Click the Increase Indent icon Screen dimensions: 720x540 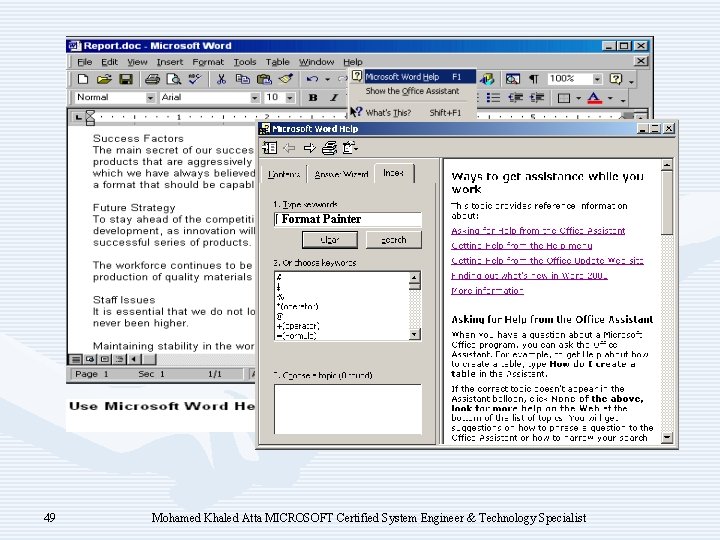(x=537, y=98)
